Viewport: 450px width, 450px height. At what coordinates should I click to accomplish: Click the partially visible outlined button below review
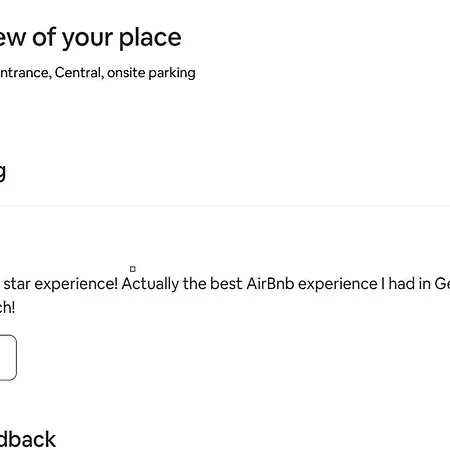coord(7,358)
